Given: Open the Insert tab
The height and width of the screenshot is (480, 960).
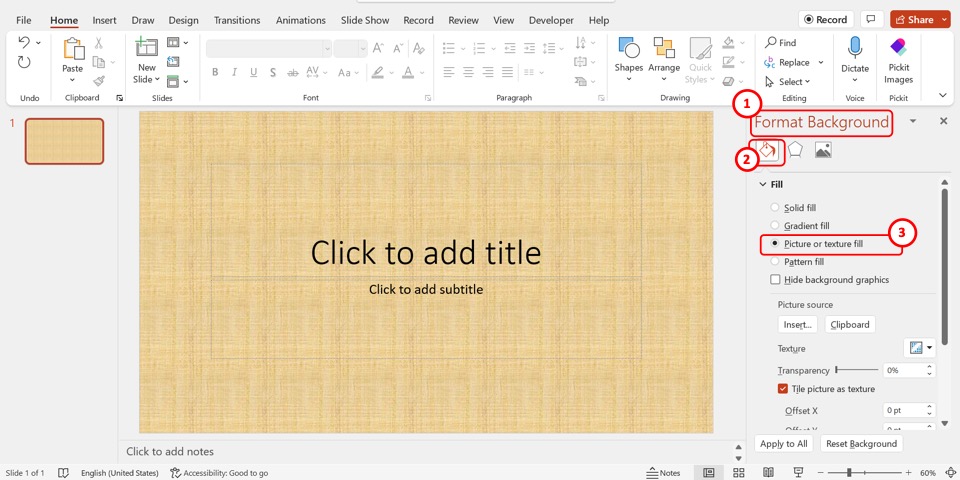Looking at the screenshot, I should pyautogui.click(x=105, y=20).
